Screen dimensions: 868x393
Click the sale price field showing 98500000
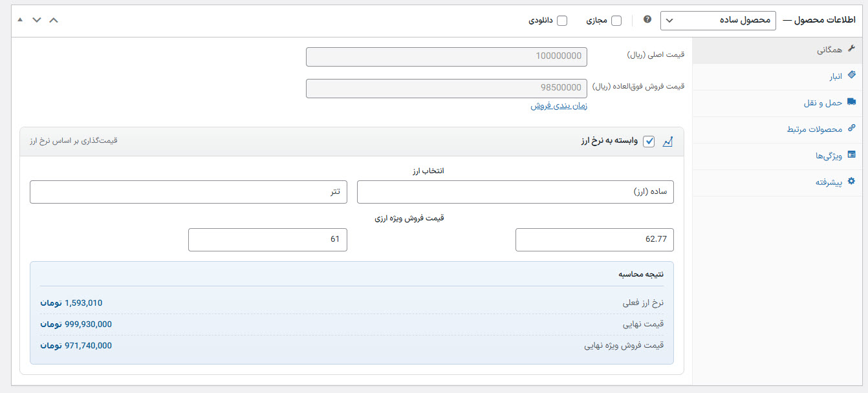[446, 89]
